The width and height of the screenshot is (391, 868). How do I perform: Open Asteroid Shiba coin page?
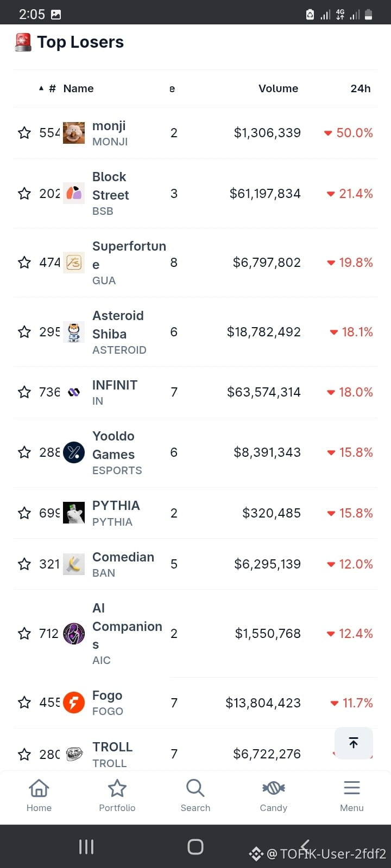click(x=119, y=332)
